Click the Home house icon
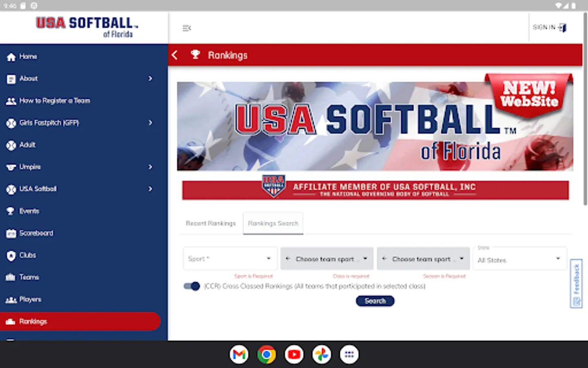Viewport: 588px width, 368px height. [x=11, y=57]
